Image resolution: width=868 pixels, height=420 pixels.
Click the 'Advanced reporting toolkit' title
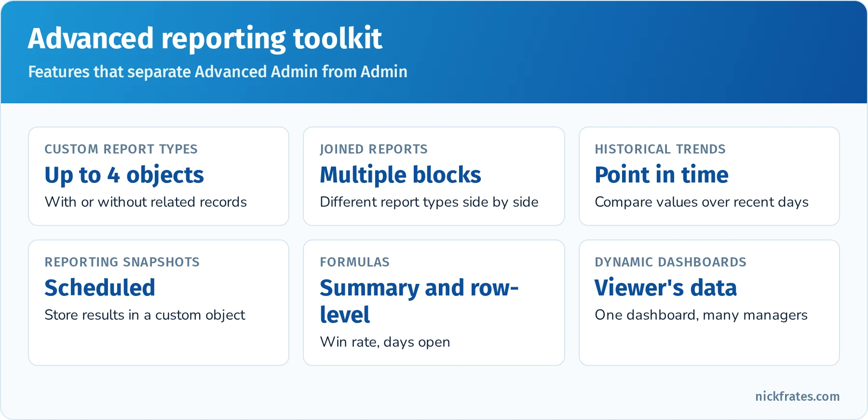[205, 39]
